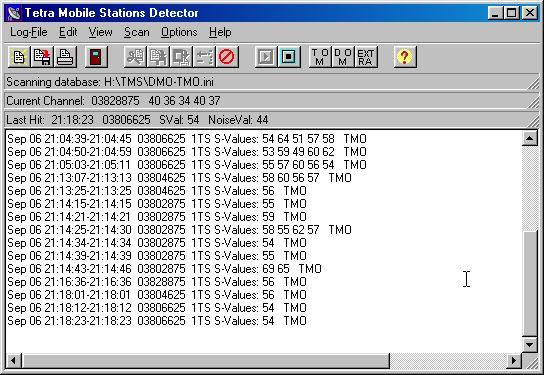544x375 pixels.
Task: Start scanning with the play icon
Action: pyautogui.click(x=265, y=57)
